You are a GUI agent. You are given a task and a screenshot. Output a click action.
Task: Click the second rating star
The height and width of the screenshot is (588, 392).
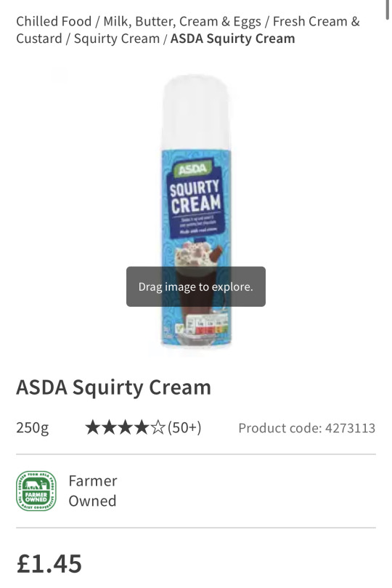coord(109,427)
